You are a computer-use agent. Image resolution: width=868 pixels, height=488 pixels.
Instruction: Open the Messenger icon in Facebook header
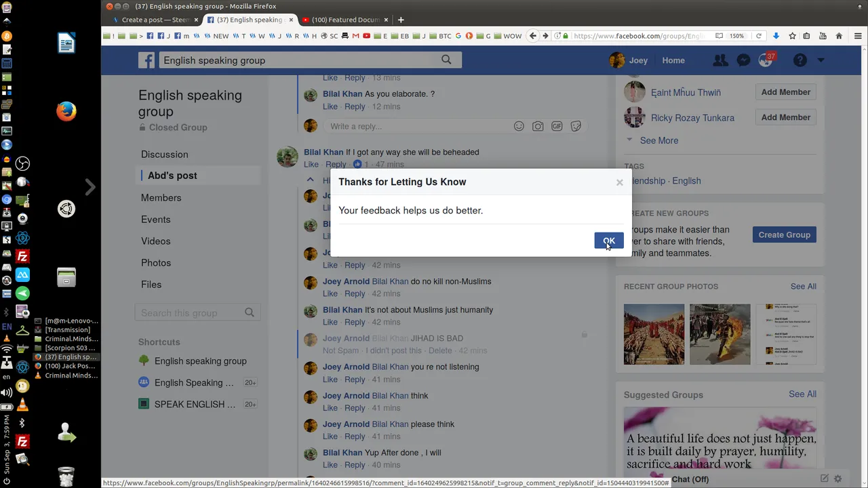pos(743,60)
